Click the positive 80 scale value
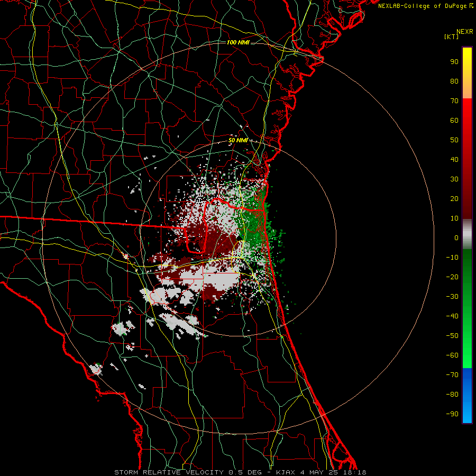The image size is (476, 476). 454,81
